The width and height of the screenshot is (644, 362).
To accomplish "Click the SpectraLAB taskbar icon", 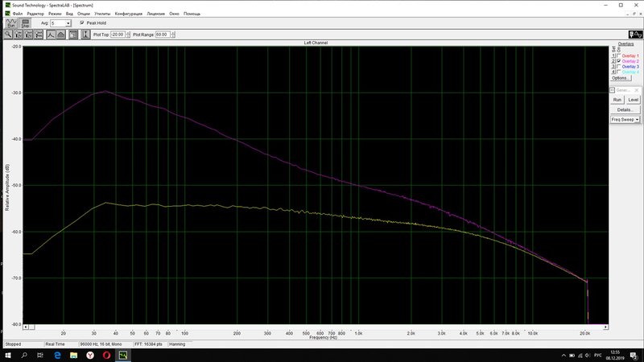I will point(123,356).
